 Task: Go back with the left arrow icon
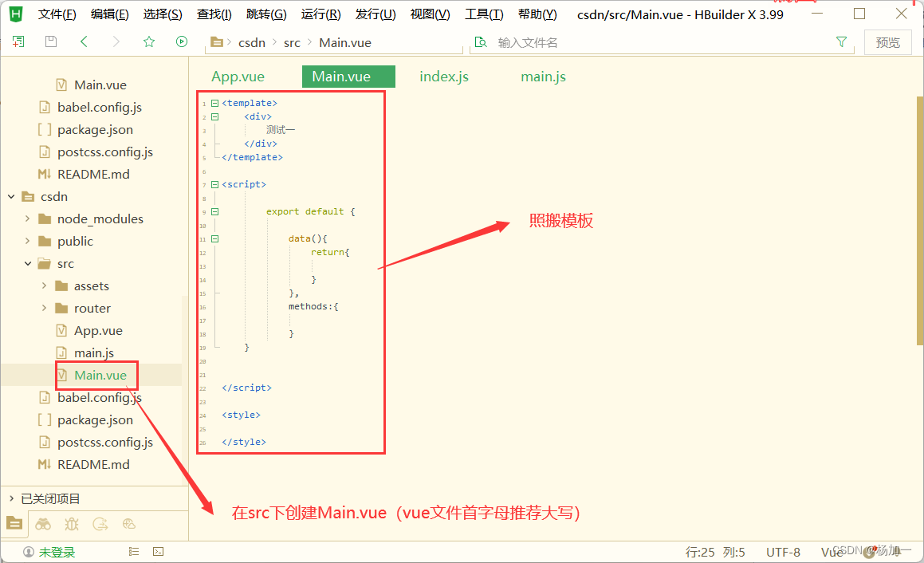tap(84, 41)
